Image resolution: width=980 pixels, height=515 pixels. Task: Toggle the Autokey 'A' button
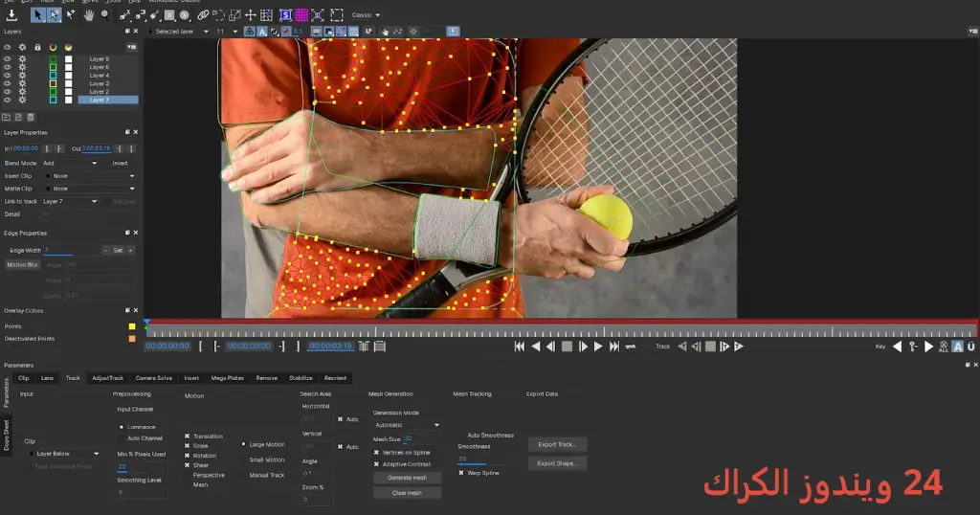point(957,347)
